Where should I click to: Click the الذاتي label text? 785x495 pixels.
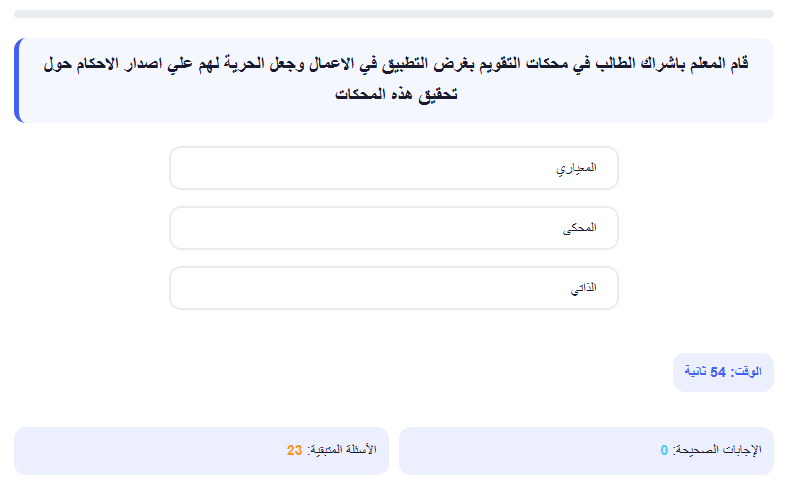tap(584, 288)
